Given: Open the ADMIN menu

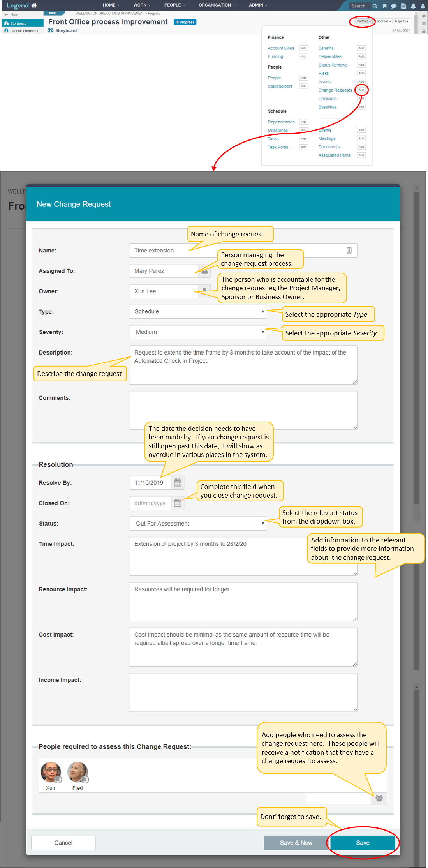Looking at the screenshot, I should pos(258,5).
